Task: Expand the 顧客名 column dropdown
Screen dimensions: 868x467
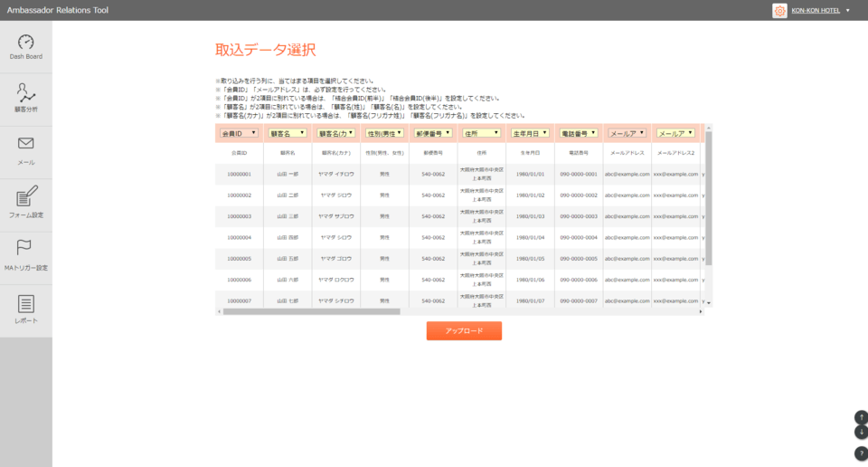Action: 288,133
